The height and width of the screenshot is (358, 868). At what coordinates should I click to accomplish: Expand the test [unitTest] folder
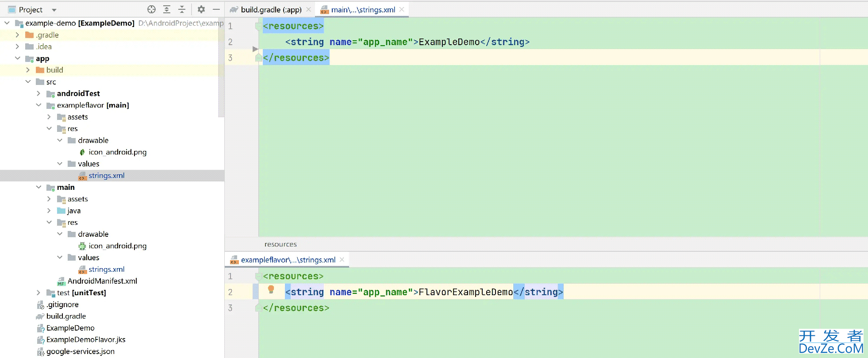point(38,293)
